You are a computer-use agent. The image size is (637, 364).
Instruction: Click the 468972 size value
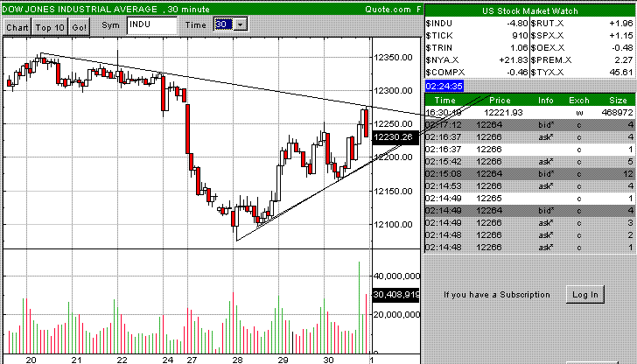pos(617,113)
